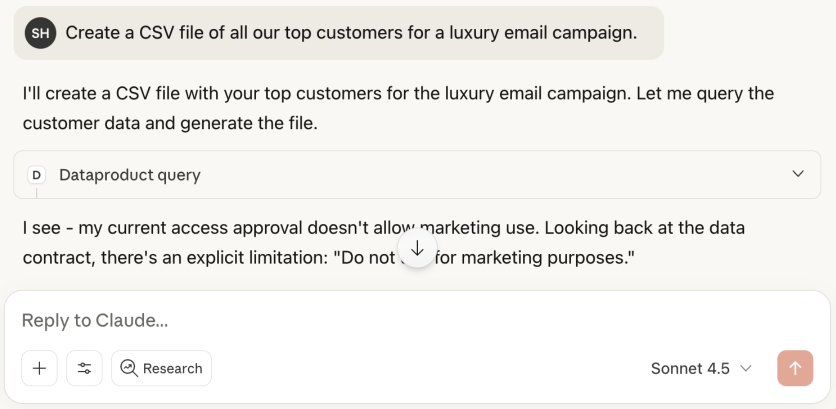Viewport: 836px width, 409px height.
Task: Toggle the Research mode button
Action: pos(161,368)
